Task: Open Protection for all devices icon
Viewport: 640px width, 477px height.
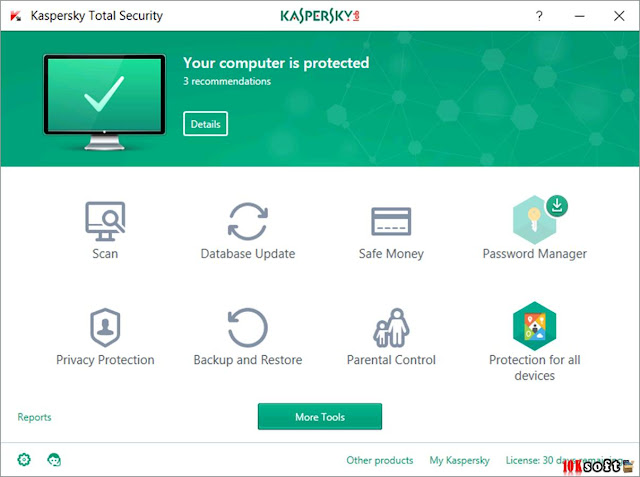Action: click(534, 326)
